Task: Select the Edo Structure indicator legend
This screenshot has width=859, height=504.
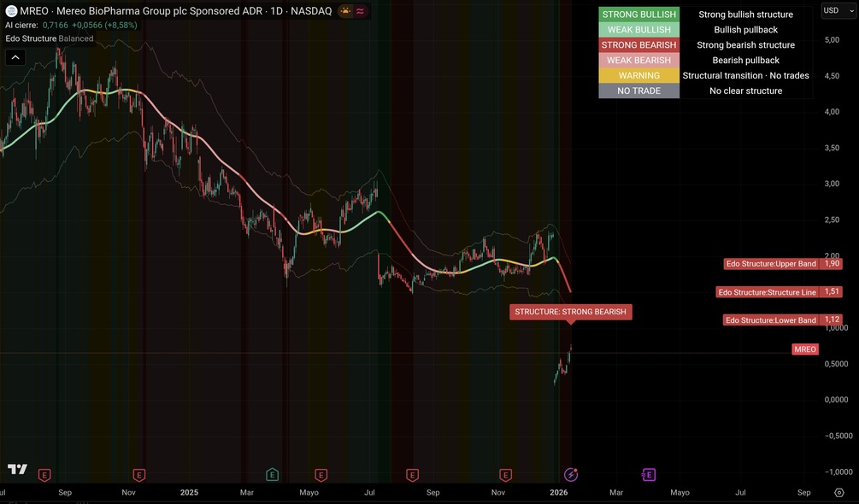Action: 50,38
